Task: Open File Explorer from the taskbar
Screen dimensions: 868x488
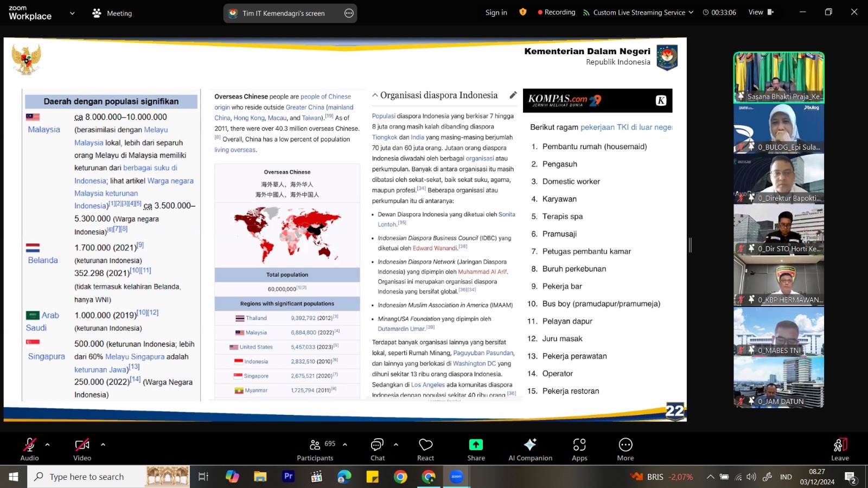Action: 260,477
